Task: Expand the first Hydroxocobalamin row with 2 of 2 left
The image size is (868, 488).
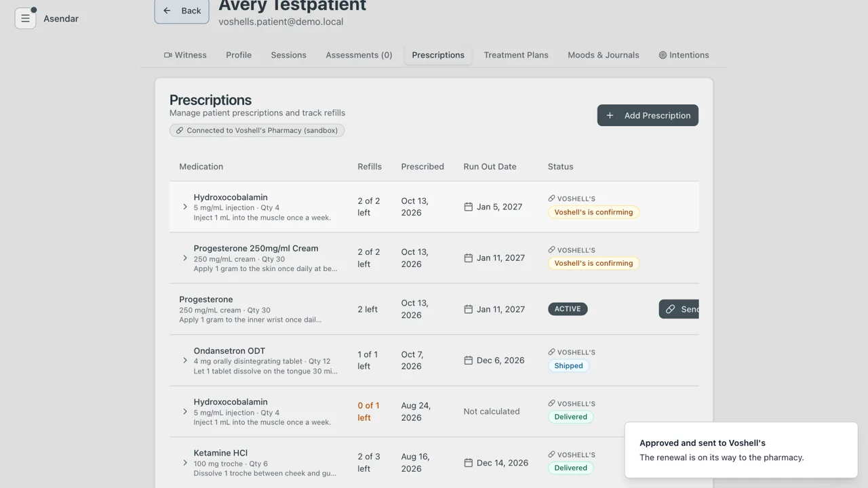Action: coord(185,207)
